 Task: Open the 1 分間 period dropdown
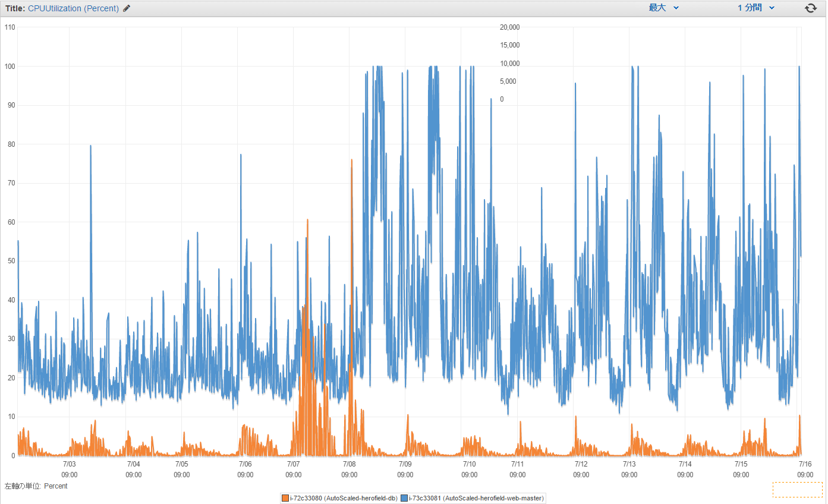(x=755, y=8)
